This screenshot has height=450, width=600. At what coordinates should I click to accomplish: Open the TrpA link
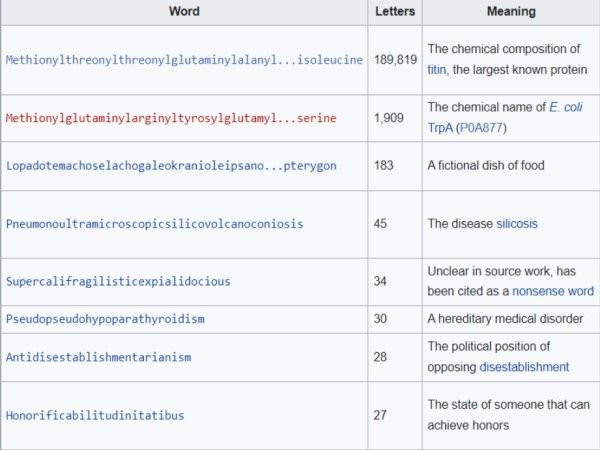(x=442, y=127)
